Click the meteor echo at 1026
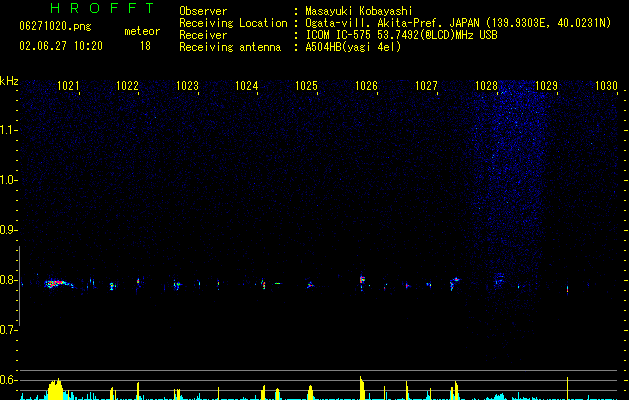The width and height of the screenshot is (629, 400). (x=362, y=280)
